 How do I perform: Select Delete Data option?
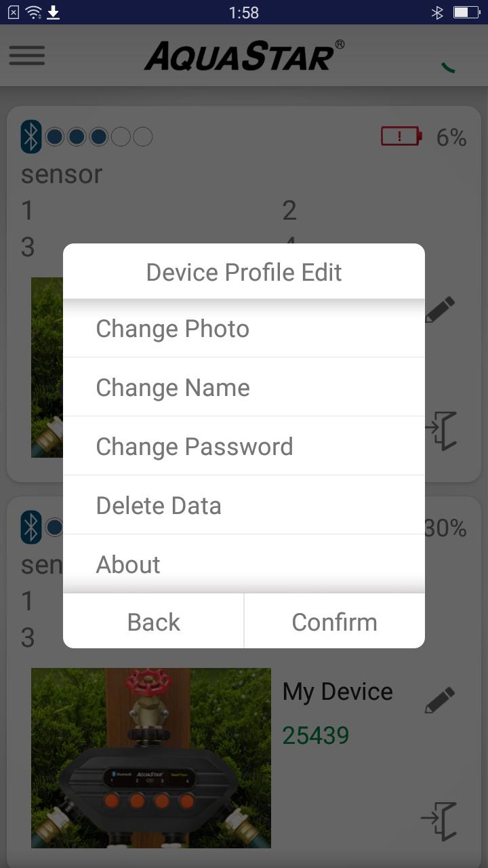click(244, 505)
